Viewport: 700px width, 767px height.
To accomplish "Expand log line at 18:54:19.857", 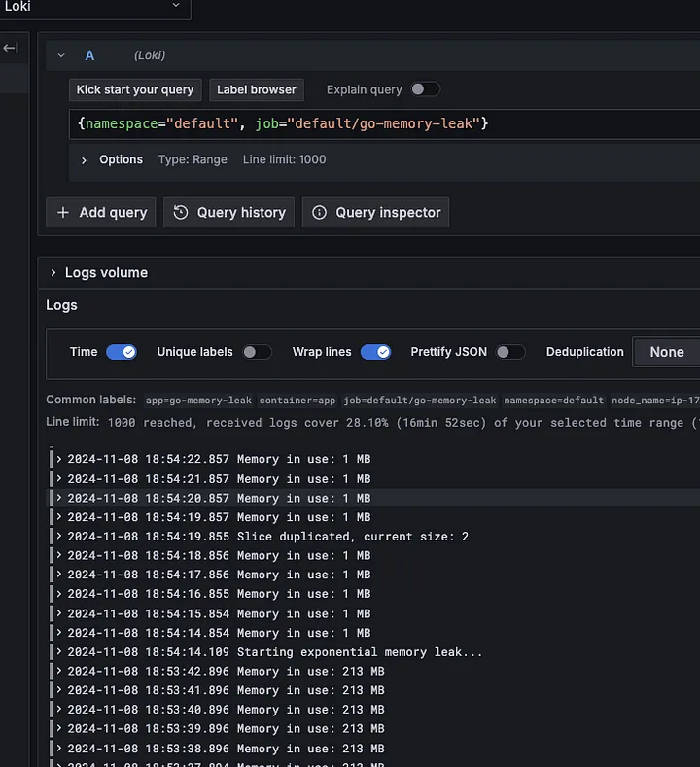I will [x=59, y=516].
